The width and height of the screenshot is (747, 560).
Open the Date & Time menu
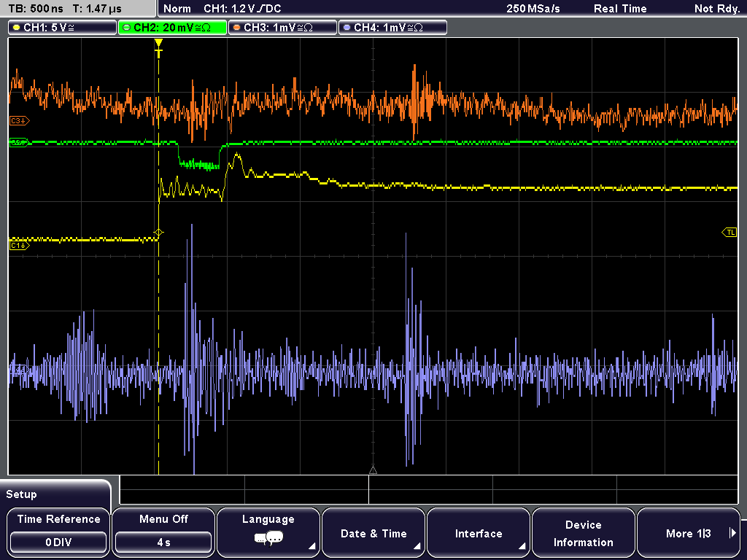(373, 532)
